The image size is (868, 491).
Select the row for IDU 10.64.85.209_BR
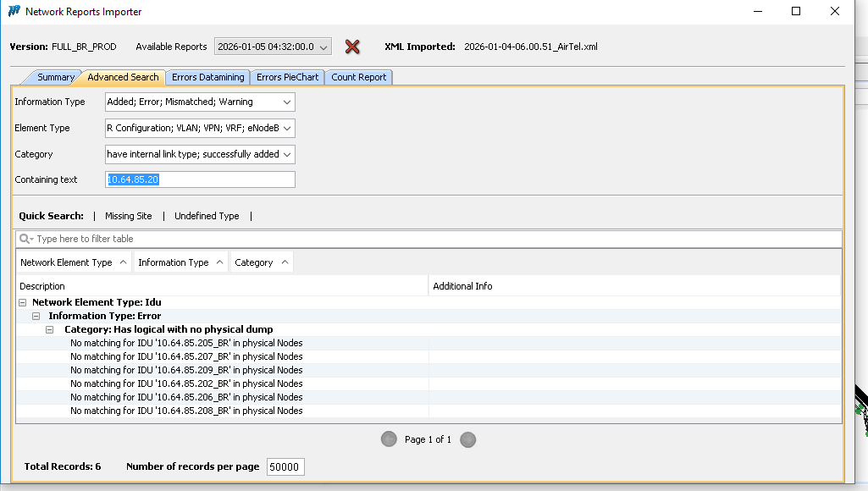click(x=186, y=370)
